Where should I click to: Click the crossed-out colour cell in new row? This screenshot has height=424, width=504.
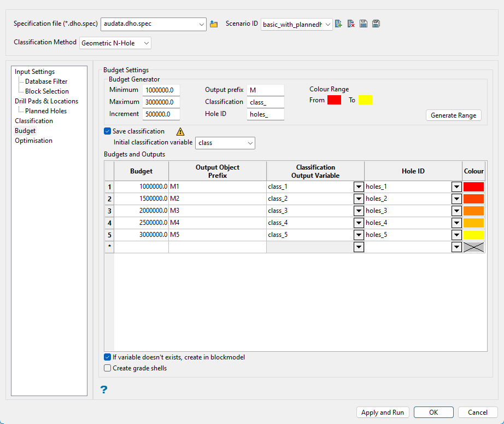473,247
